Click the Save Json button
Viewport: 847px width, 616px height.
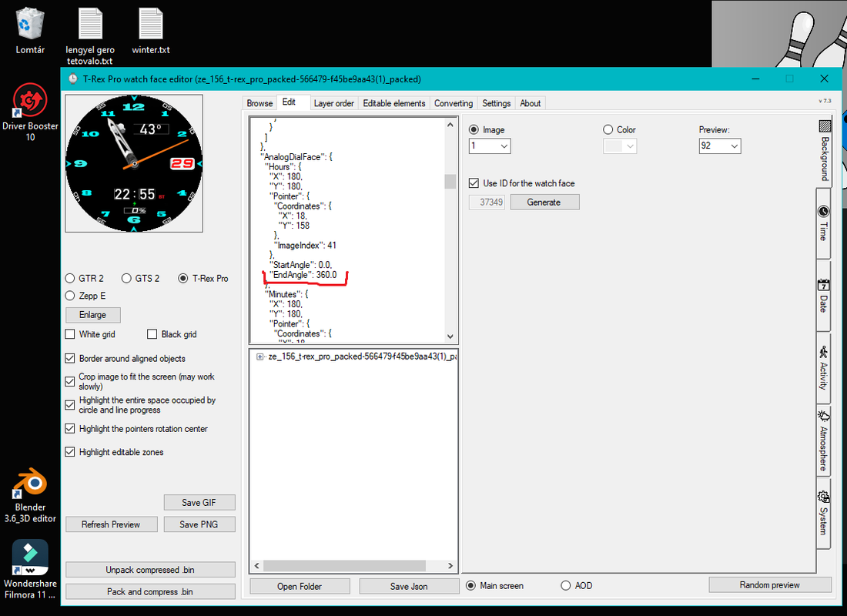pos(409,586)
